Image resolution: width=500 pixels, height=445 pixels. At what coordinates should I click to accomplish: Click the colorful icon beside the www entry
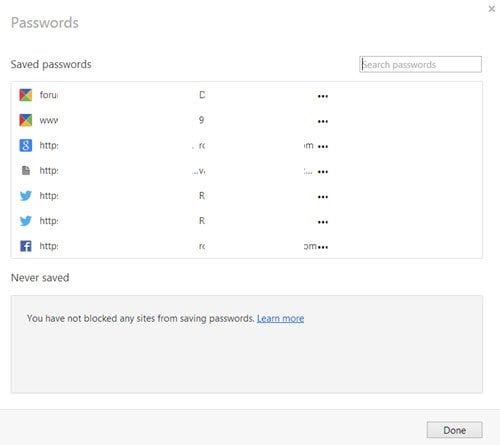click(x=26, y=120)
